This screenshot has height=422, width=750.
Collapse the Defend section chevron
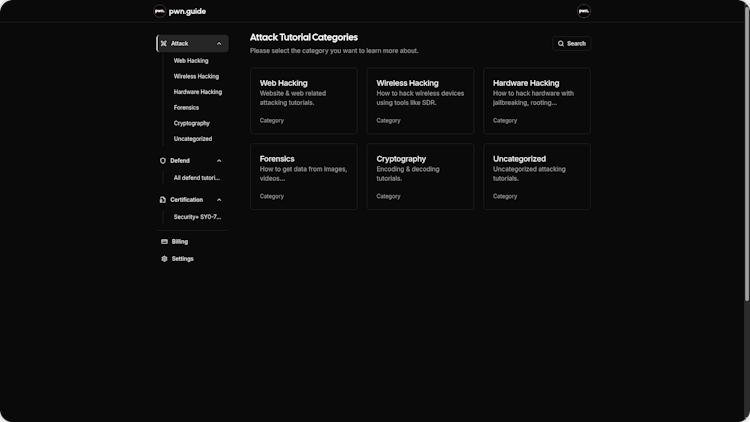pyautogui.click(x=219, y=160)
